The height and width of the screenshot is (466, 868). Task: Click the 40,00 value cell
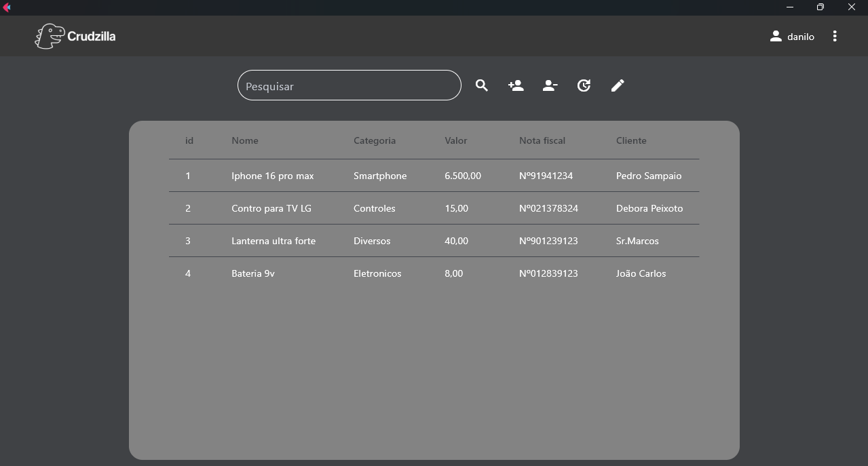click(x=457, y=241)
